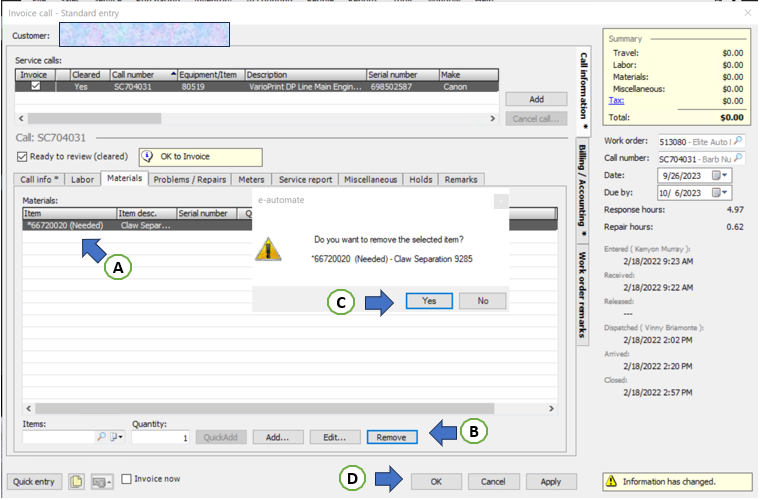Screen dimensions: 764x500
Task: Switch to the Call info tab
Action: pyautogui.click(x=39, y=179)
